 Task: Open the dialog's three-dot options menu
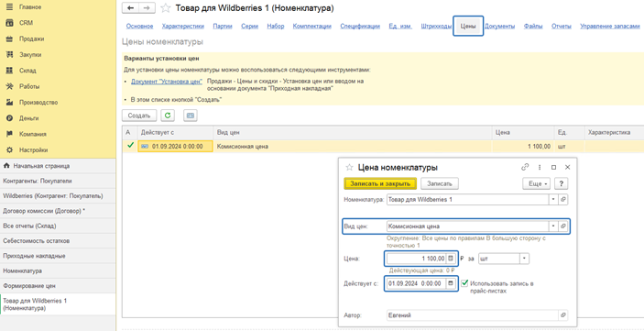540,168
